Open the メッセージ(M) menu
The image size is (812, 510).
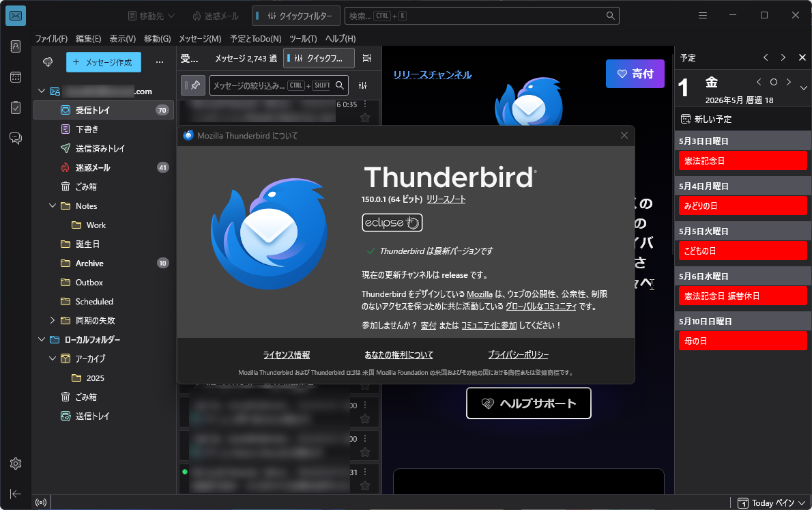(201, 39)
